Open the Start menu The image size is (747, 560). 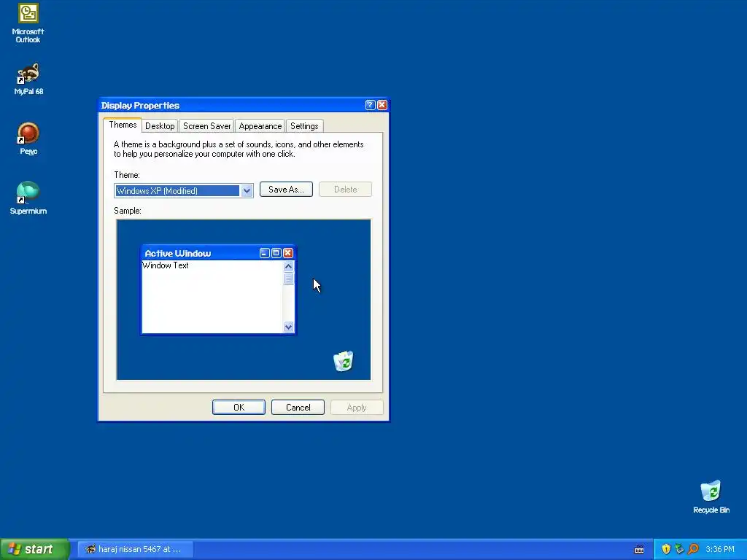[35, 549]
